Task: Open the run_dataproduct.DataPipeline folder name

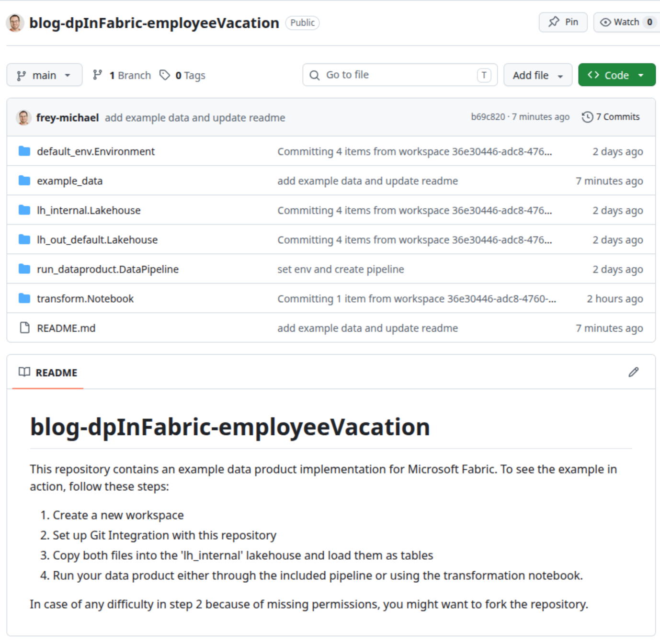Action: click(108, 269)
